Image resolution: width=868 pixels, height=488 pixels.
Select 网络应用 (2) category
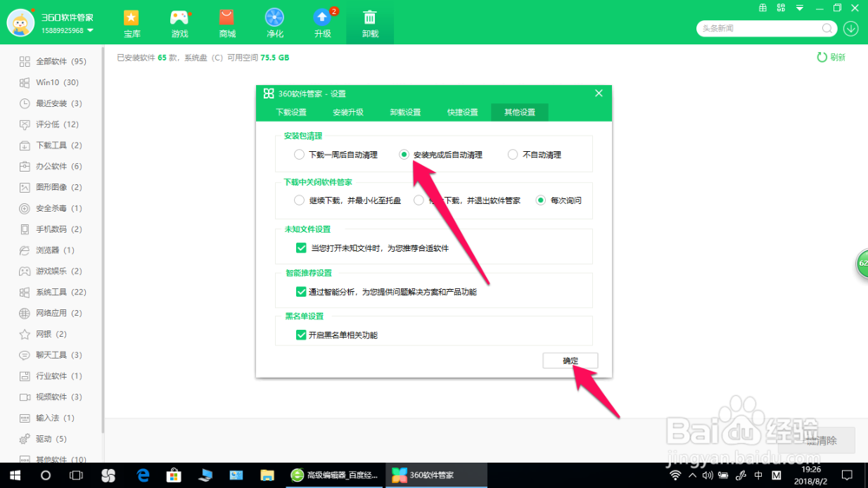click(x=50, y=313)
